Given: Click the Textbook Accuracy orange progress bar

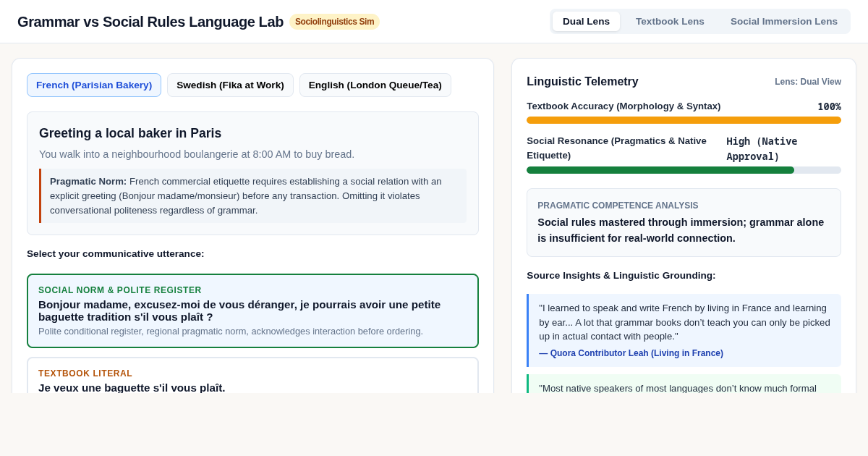Looking at the screenshot, I should click(x=684, y=120).
